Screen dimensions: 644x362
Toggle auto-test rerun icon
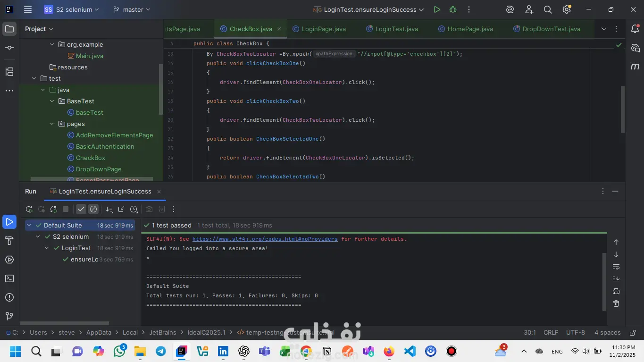click(x=54, y=209)
